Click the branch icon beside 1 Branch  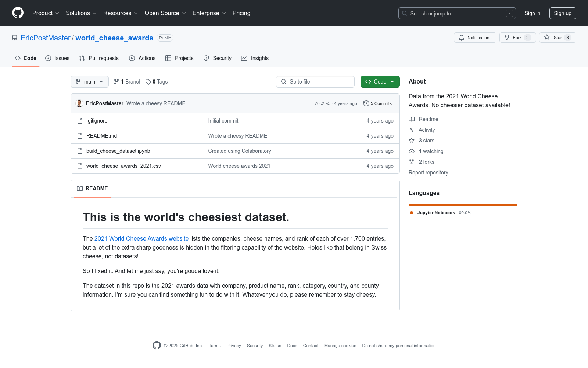[x=116, y=82]
